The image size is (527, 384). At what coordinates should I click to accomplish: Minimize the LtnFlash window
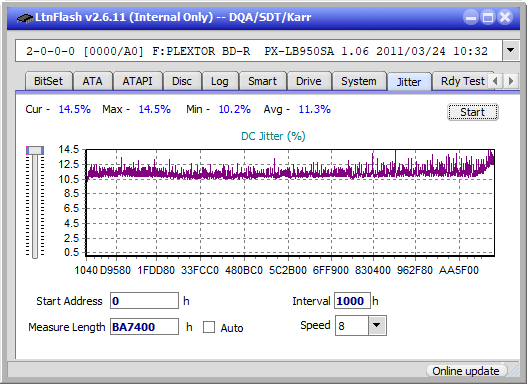coord(471,17)
